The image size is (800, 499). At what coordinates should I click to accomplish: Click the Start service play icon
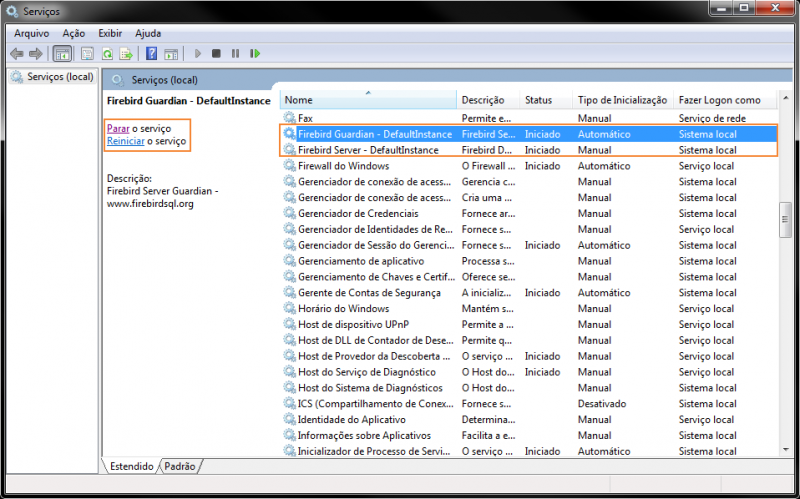pos(198,53)
